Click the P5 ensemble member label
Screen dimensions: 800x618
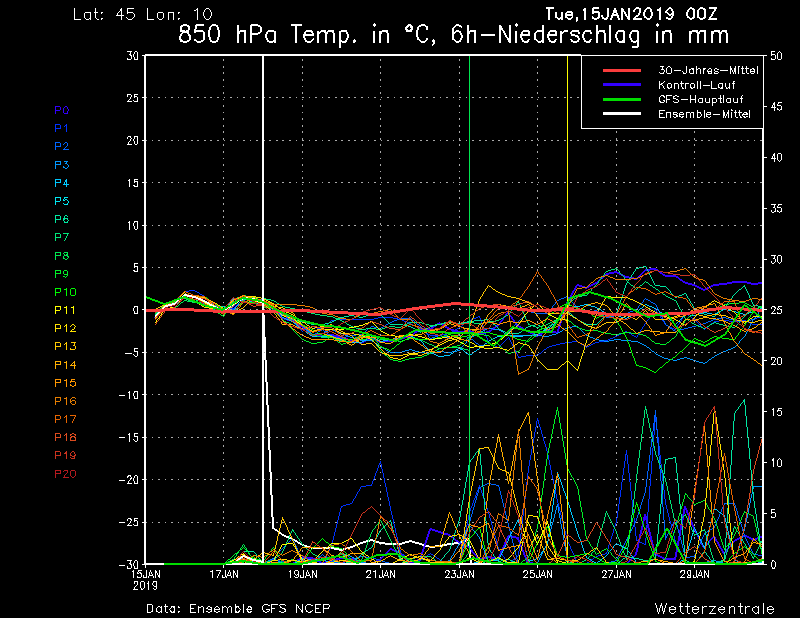point(62,201)
